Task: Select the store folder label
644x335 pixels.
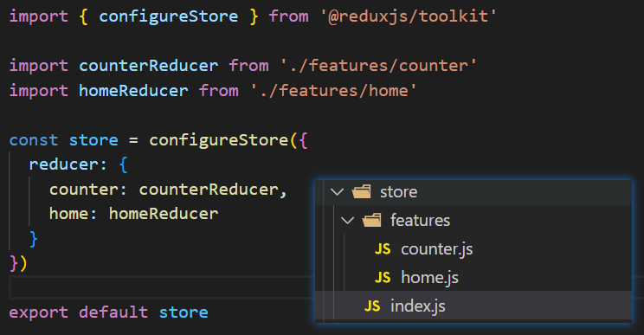Action: click(398, 191)
